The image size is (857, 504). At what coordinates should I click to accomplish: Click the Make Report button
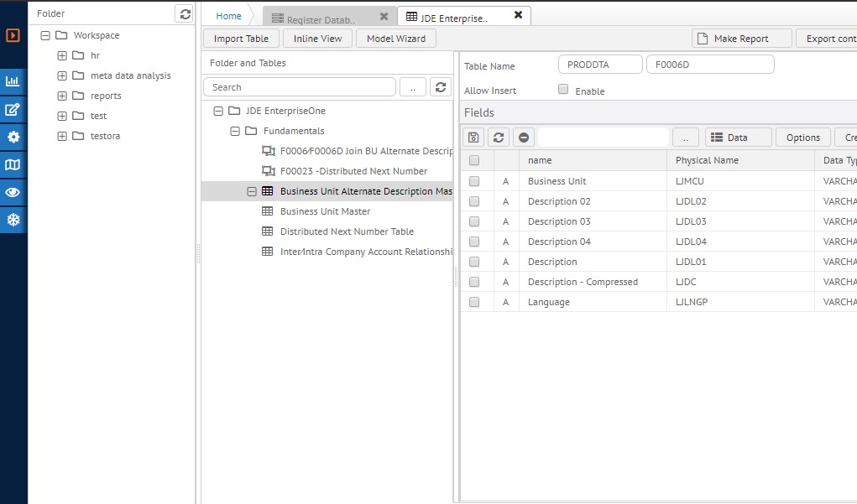pos(741,39)
